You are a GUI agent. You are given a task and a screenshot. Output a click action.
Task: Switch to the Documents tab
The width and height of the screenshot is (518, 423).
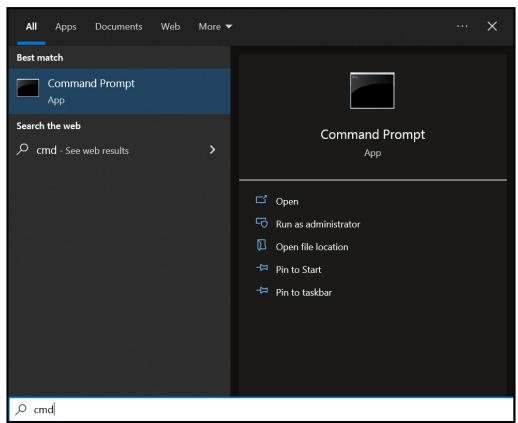pyautogui.click(x=119, y=27)
